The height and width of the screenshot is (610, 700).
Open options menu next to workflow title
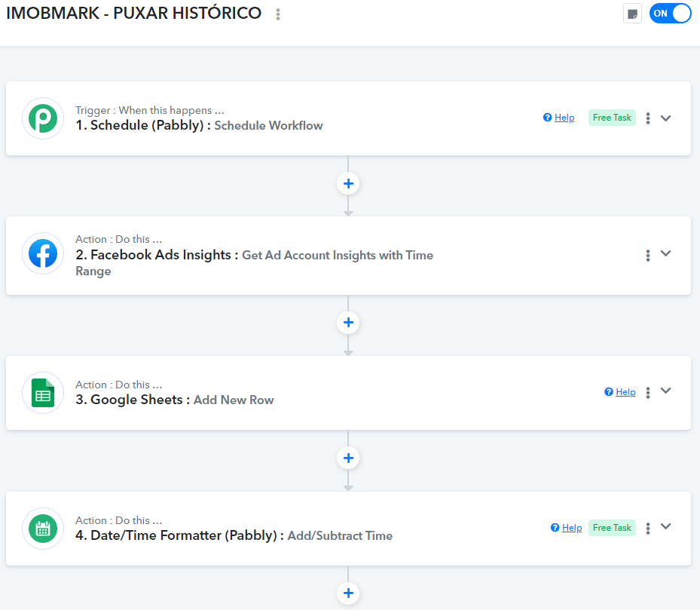(x=278, y=14)
